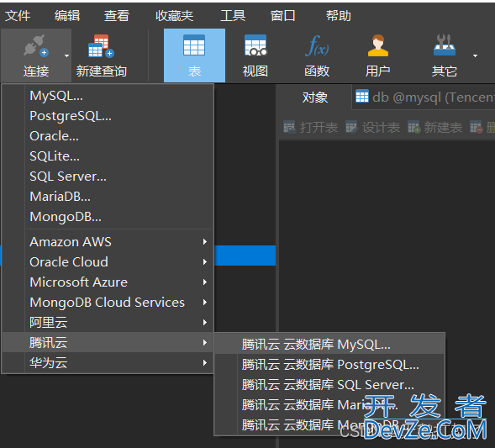Open the Function f(x) icon

pyautogui.click(x=317, y=46)
